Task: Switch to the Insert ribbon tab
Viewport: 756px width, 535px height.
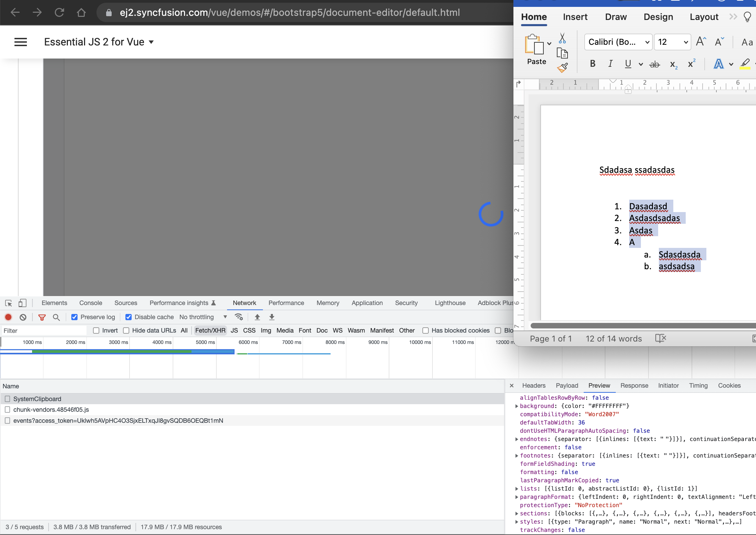Action: pos(575,17)
